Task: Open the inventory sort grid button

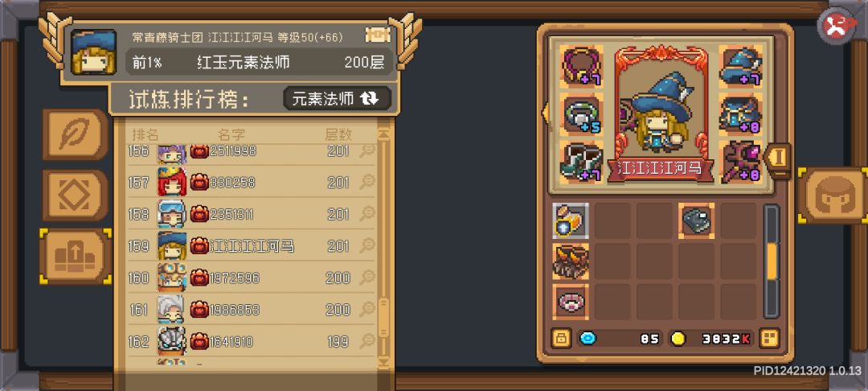Action: (x=769, y=338)
